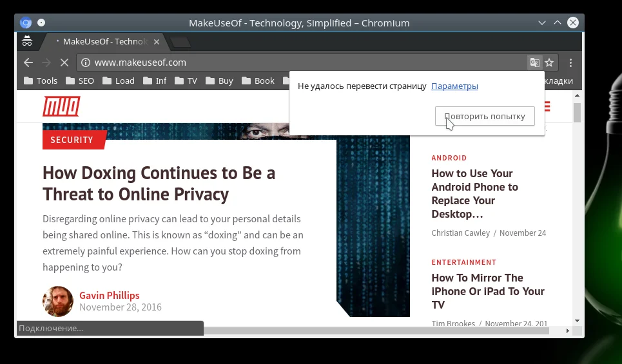Open the Buy bookmark folder
This screenshot has width=622, height=364.
click(219, 81)
